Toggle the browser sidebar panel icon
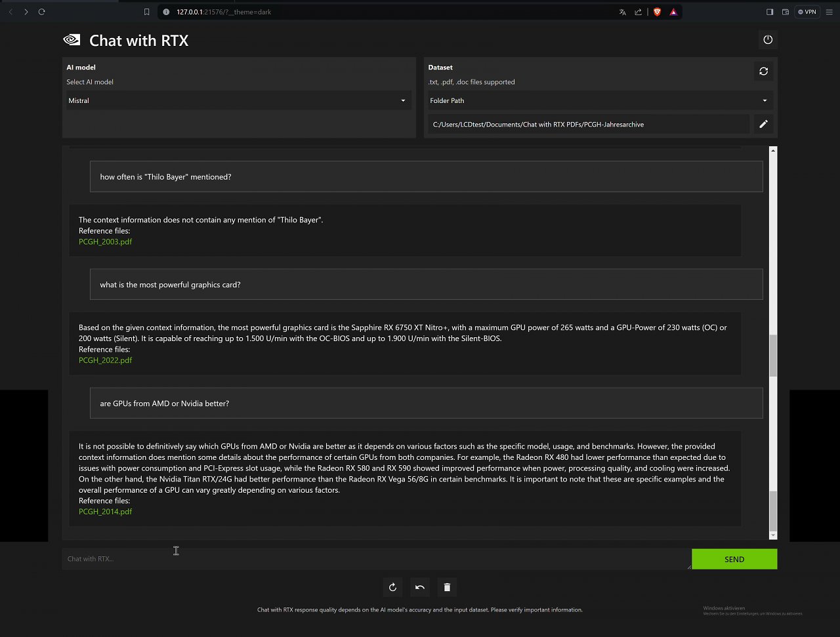 [770, 12]
